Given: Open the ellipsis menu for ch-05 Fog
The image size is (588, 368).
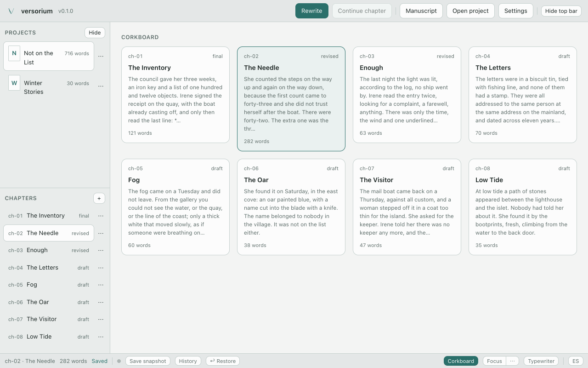Looking at the screenshot, I should tap(101, 285).
